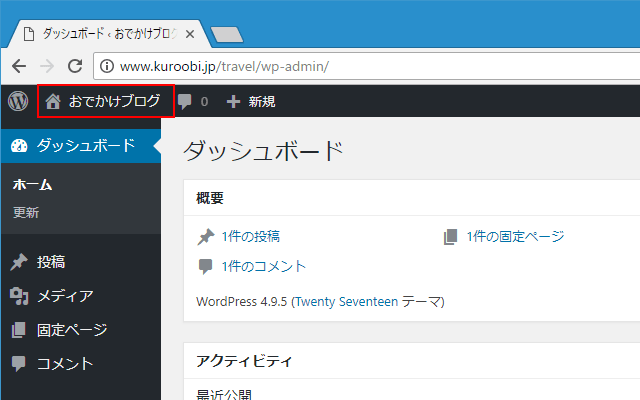This screenshot has height=400, width=640.
Task: Click the 1件のコメント link
Action: [264, 267]
